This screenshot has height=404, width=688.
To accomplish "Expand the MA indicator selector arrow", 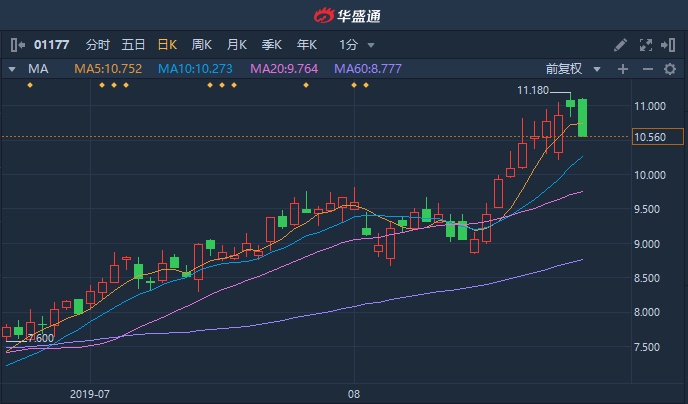I will (12, 69).
